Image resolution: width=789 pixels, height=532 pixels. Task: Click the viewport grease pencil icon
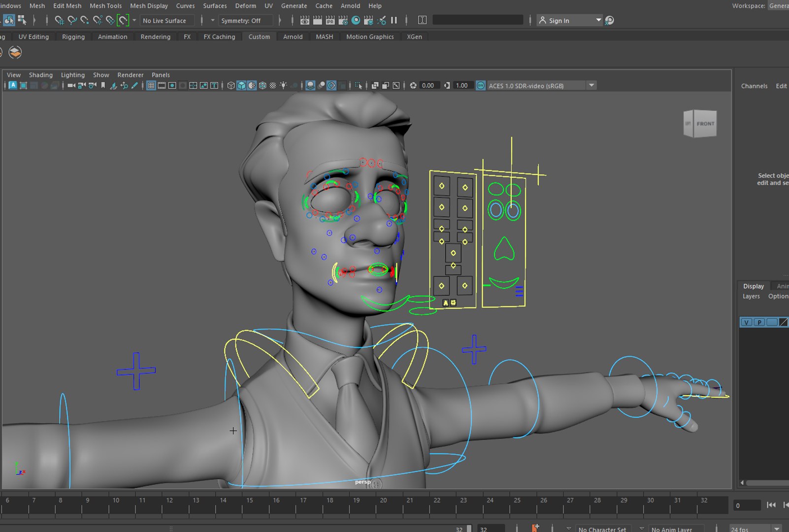[134, 85]
